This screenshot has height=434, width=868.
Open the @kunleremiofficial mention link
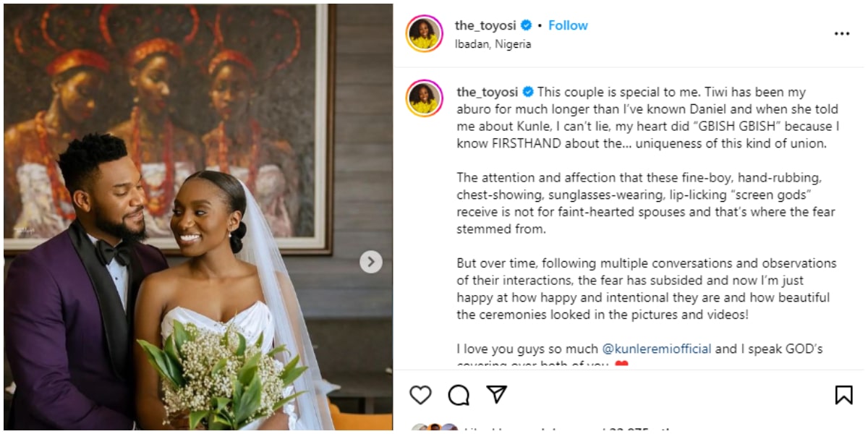(x=657, y=349)
